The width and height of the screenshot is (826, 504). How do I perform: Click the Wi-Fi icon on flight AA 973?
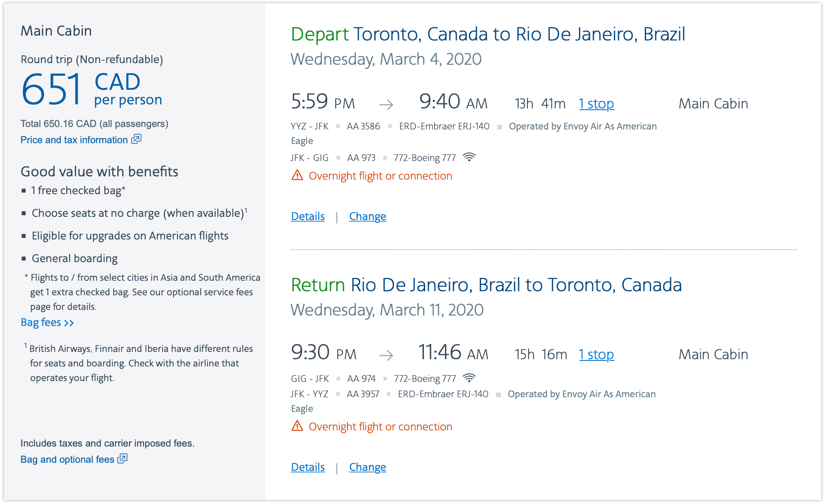tap(469, 157)
